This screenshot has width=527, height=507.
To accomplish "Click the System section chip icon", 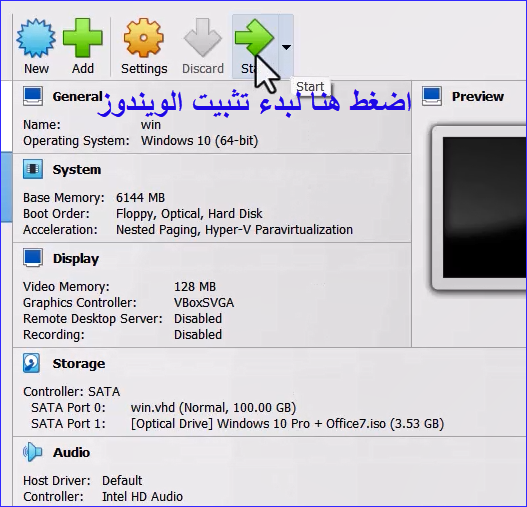I will click(33, 169).
